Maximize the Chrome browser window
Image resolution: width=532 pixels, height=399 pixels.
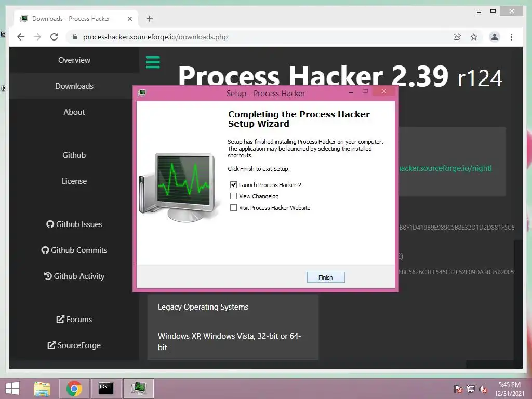(493, 11)
